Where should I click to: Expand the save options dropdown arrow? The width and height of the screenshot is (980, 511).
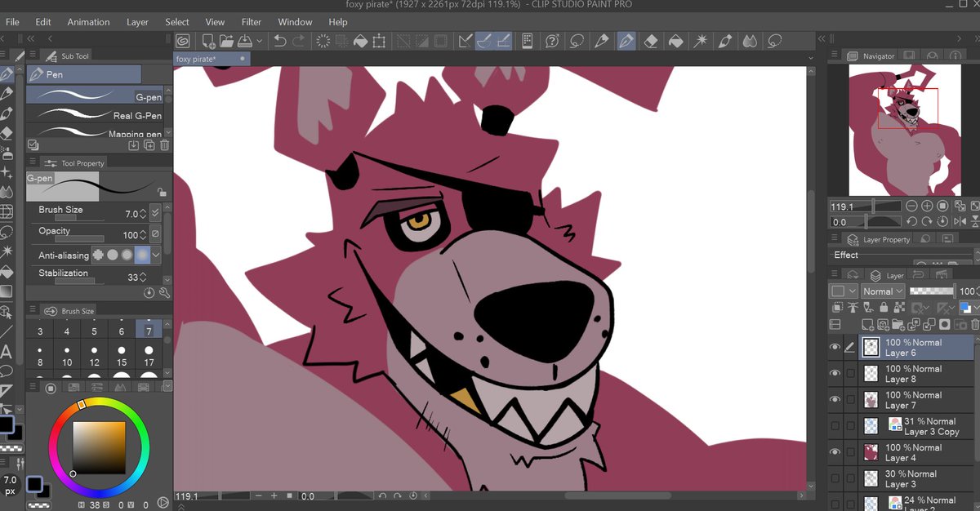click(x=260, y=41)
